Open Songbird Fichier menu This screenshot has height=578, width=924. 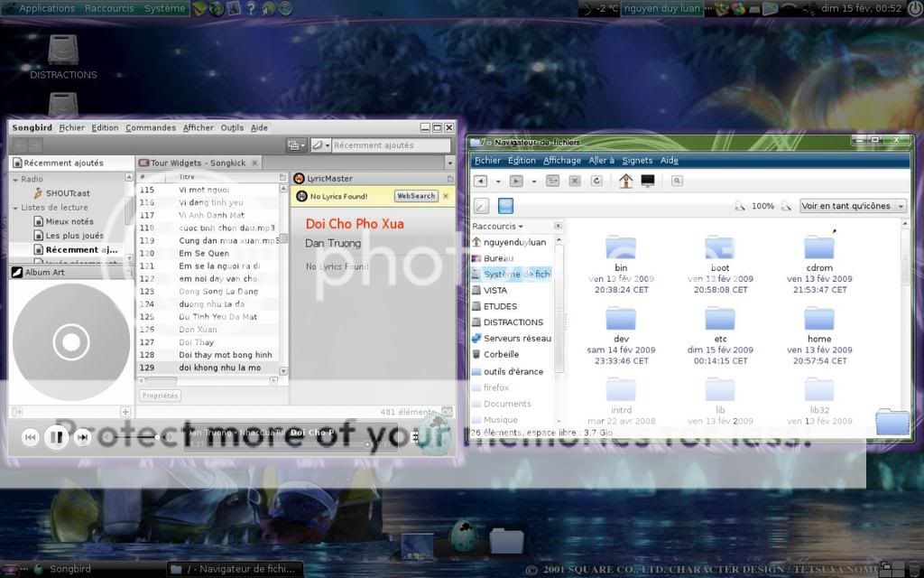coord(72,127)
